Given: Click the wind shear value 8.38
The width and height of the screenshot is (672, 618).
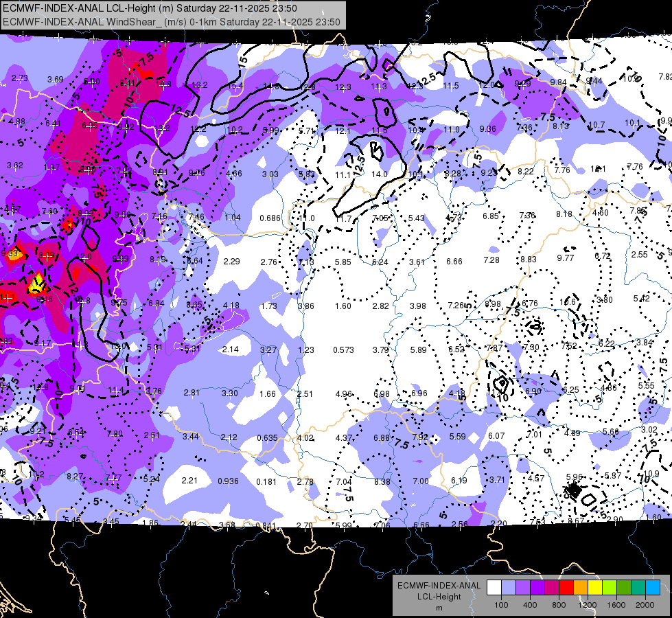Looking at the screenshot, I should pyautogui.click(x=382, y=481).
